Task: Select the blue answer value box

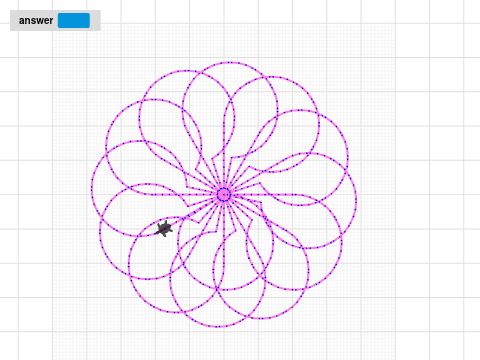Action: (74, 20)
